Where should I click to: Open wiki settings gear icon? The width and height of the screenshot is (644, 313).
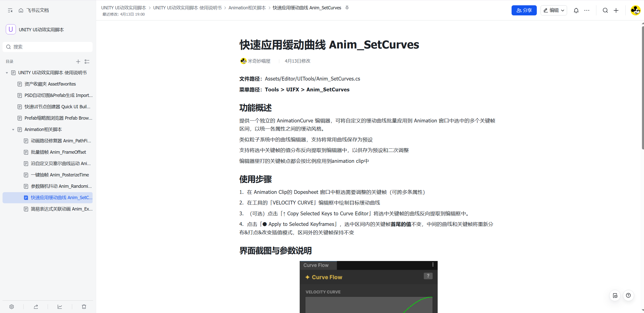pyautogui.click(x=12, y=307)
